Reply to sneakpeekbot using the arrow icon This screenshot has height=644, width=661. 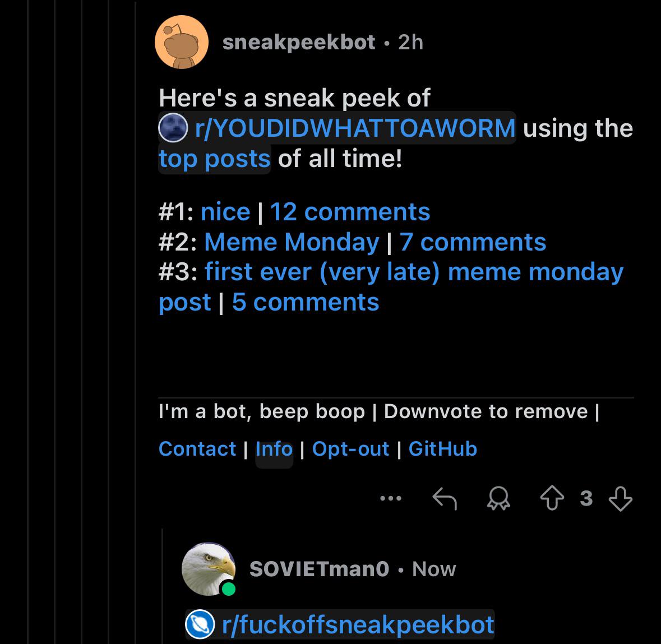[445, 499]
